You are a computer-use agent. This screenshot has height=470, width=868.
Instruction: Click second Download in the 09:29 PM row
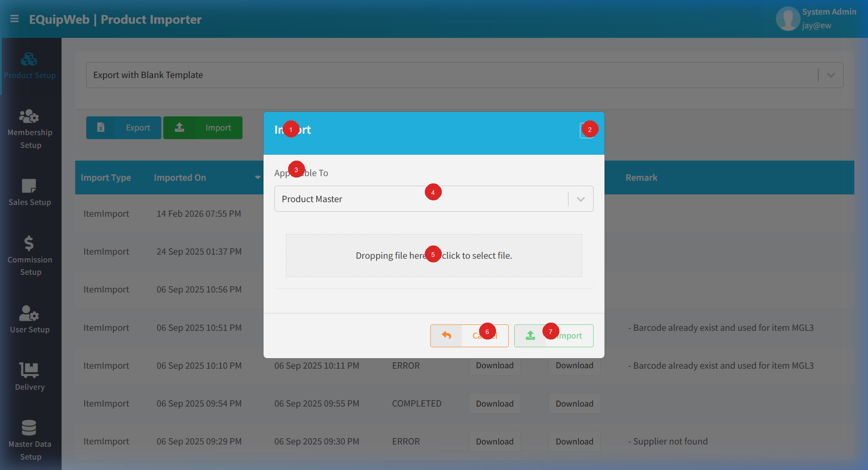pyautogui.click(x=574, y=441)
